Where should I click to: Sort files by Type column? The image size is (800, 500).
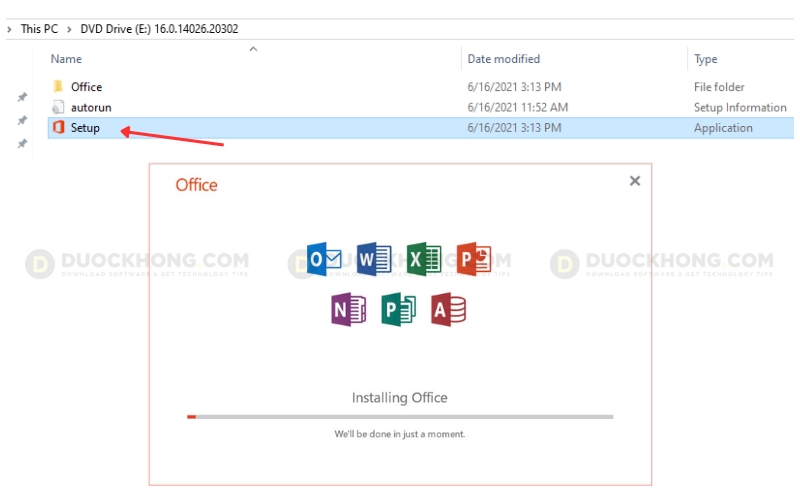706,59
